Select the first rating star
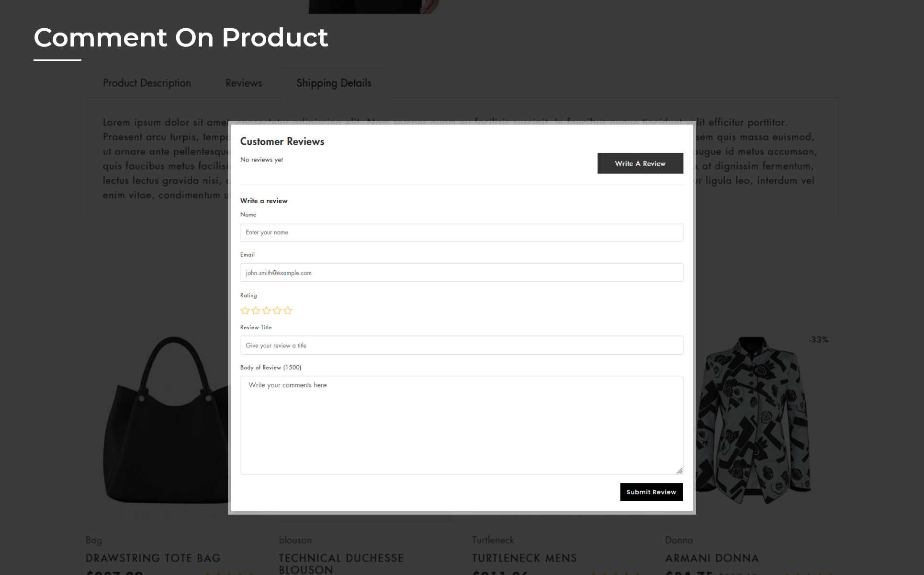924x575 pixels. point(245,310)
